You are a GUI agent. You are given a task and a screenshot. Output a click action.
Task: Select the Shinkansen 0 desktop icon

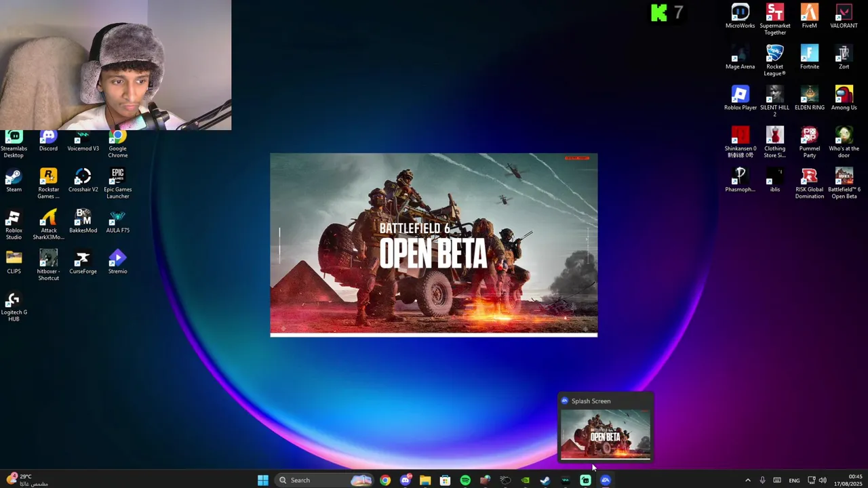point(740,142)
